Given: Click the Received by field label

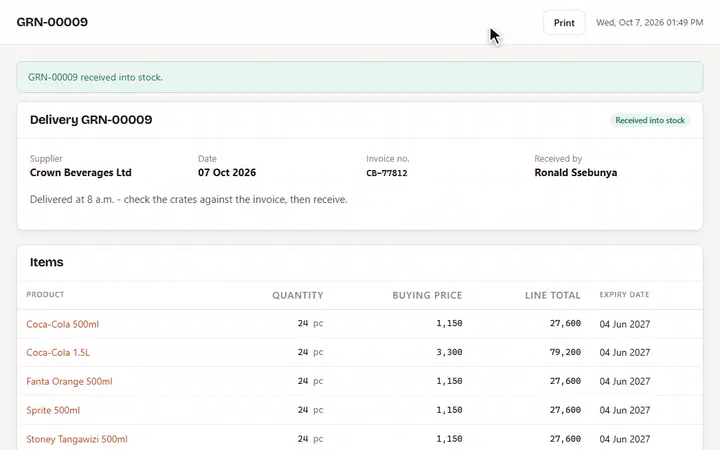Looking at the screenshot, I should pos(558,158).
